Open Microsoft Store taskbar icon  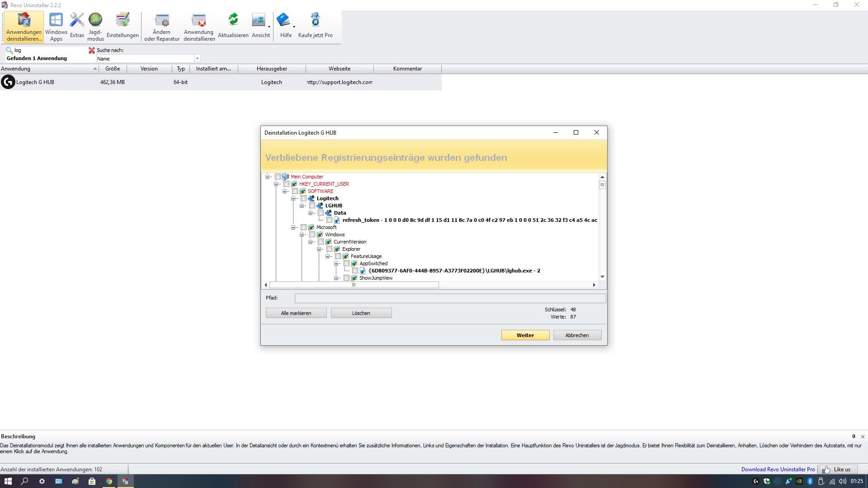92,481
